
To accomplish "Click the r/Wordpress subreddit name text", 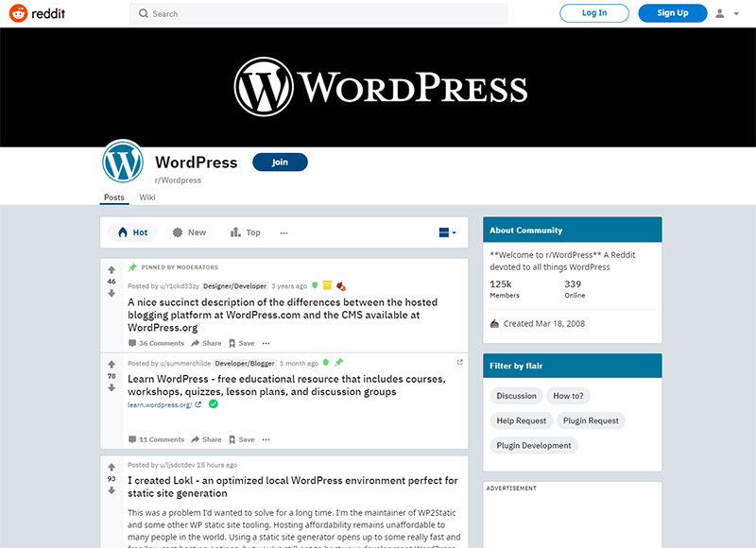I will pos(178,180).
